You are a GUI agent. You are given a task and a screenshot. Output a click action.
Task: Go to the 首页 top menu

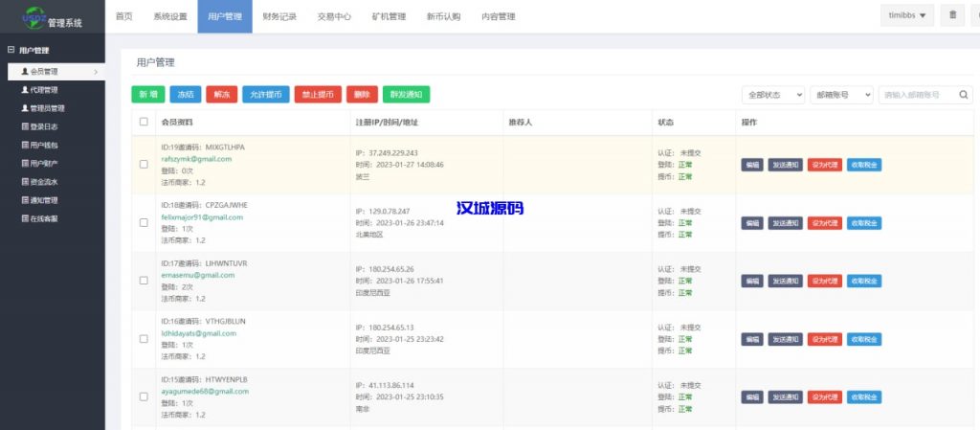123,17
